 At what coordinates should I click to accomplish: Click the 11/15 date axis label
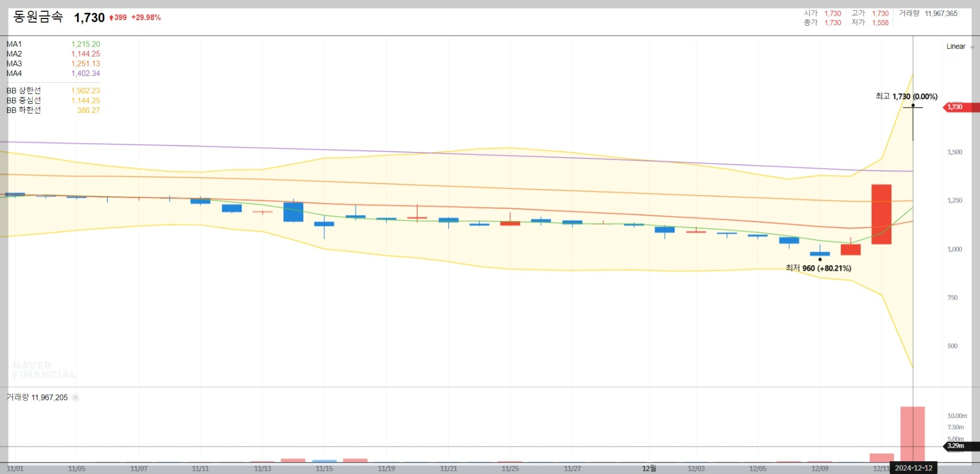pyautogui.click(x=324, y=468)
